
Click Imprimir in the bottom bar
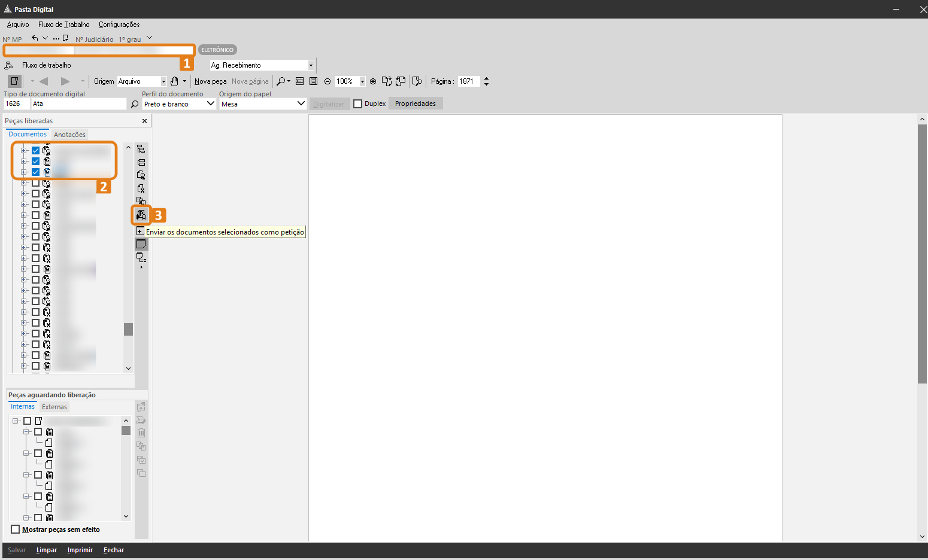tap(80, 550)
